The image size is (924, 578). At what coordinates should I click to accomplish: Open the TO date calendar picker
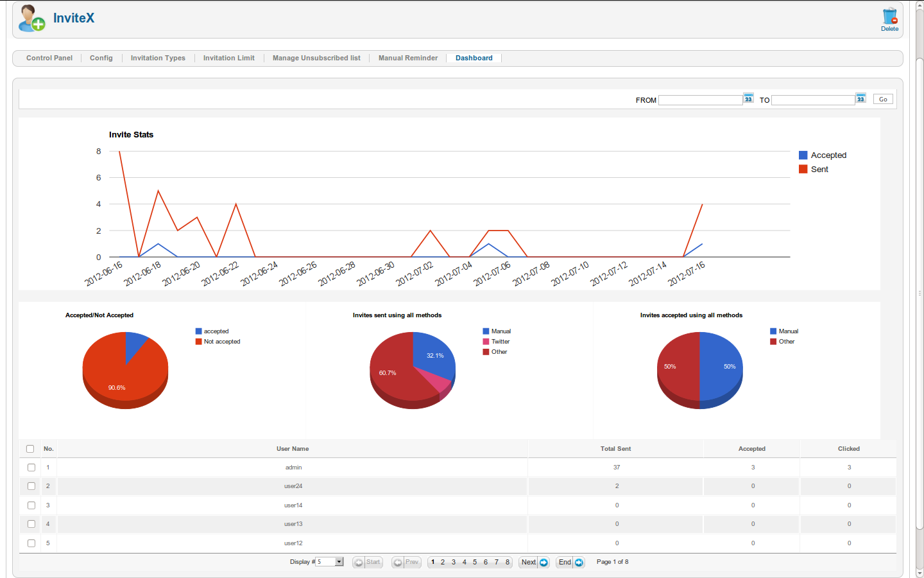pos(860,98)
